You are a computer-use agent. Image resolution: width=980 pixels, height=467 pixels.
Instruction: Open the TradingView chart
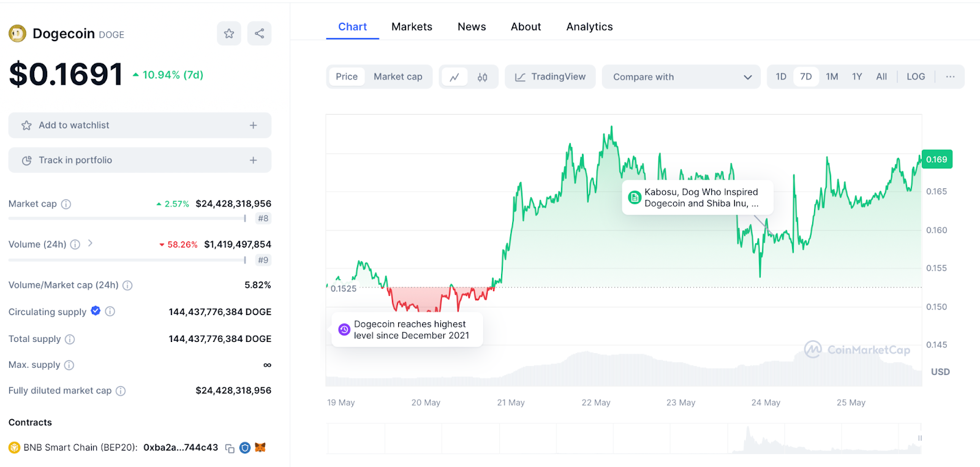550,77
